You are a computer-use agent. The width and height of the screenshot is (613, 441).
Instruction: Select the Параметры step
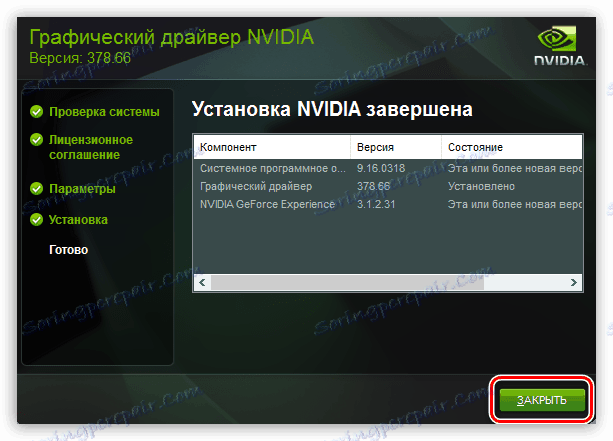point(82,189)
